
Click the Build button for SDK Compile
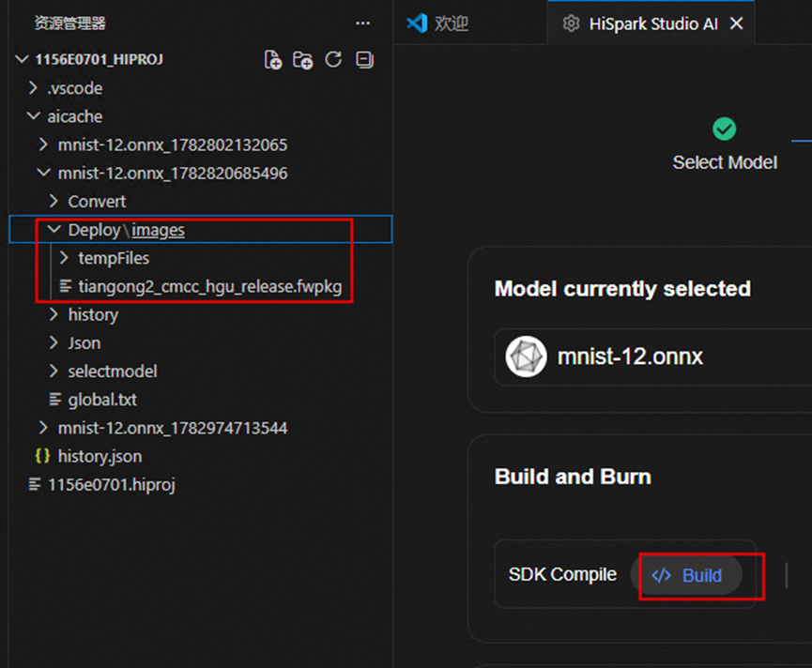tap(686, 575)
